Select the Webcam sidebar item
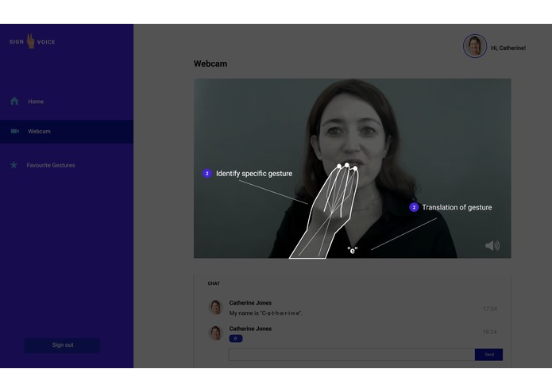Viewport: 552px width, 392px height. 67,132
